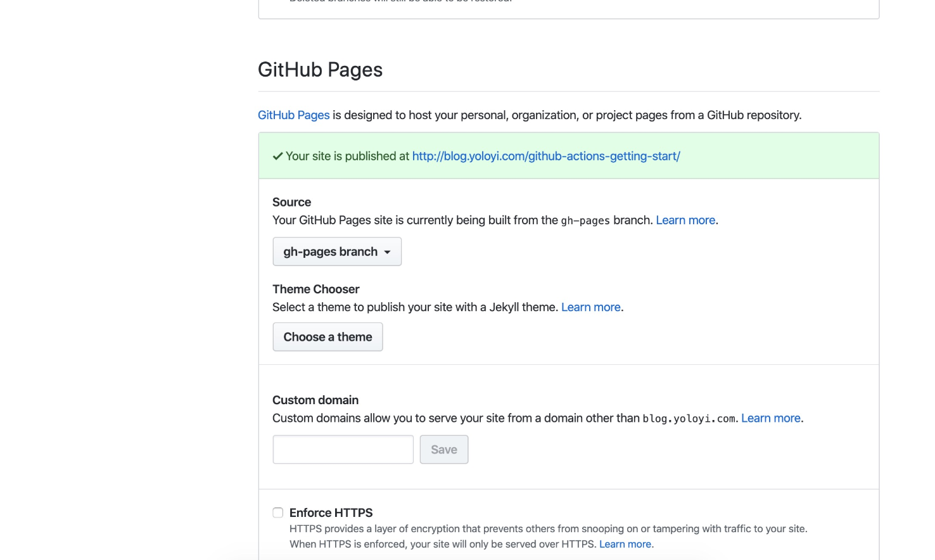Focus the custom domain text field

(343, 450)
